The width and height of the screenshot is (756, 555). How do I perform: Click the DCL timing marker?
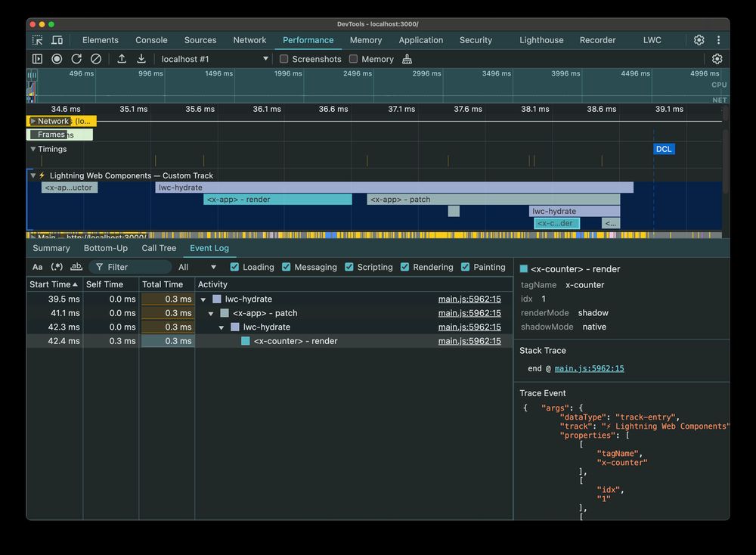(664, 149)
